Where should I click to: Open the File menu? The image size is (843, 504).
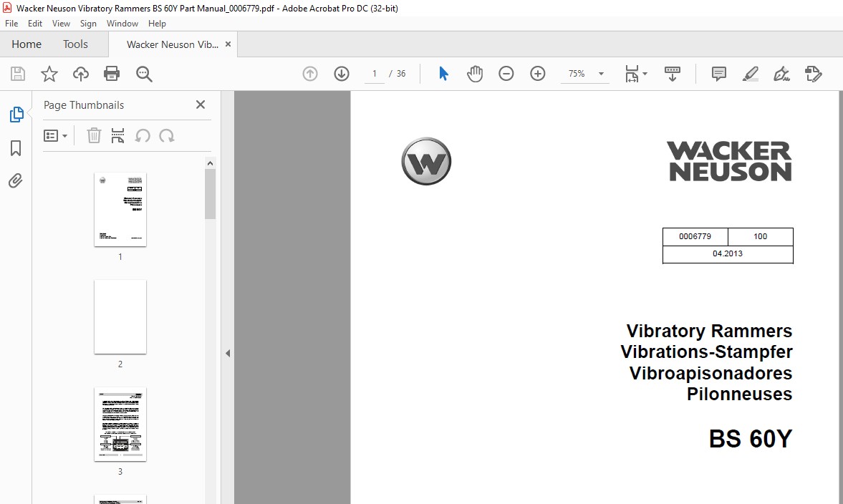(x=11, y=24)
